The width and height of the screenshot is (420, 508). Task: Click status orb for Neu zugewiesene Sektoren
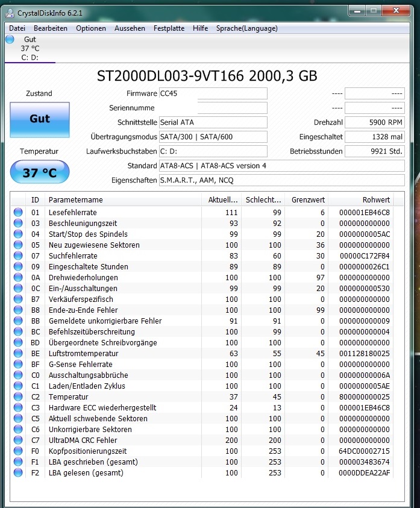18,245
